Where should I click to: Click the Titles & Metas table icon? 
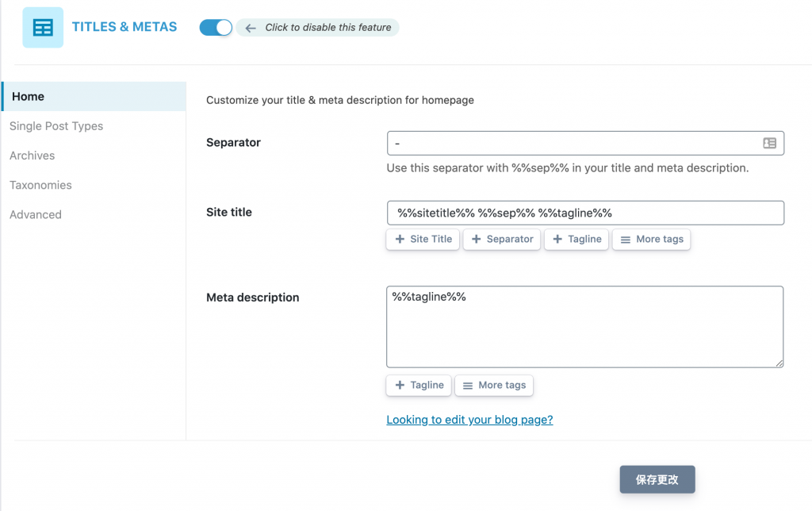point(43,28)
